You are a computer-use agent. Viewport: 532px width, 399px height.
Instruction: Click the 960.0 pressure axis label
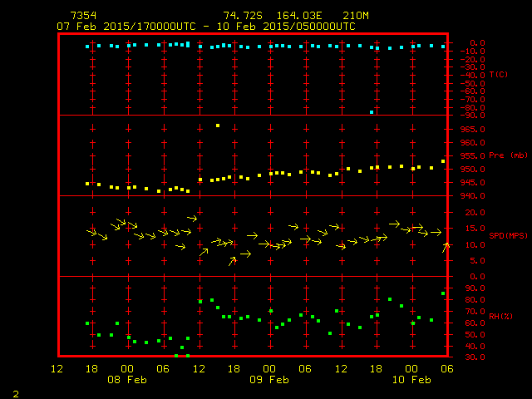pos(473,142)
